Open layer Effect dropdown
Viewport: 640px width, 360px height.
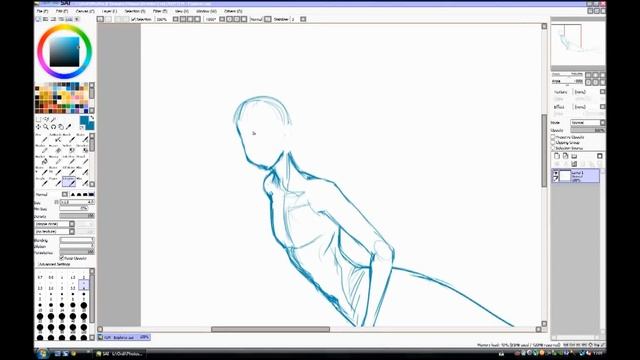(x=602, y=107)
